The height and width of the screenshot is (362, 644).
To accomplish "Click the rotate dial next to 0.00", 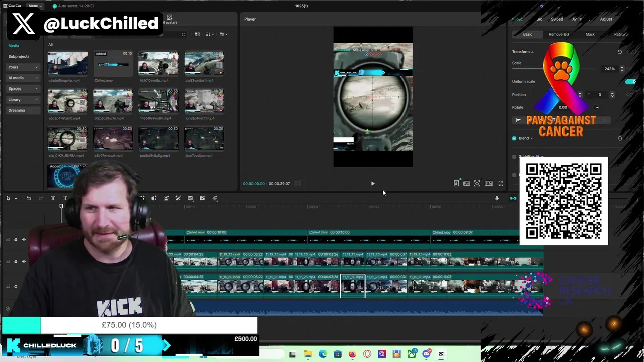I will [597, 107].
